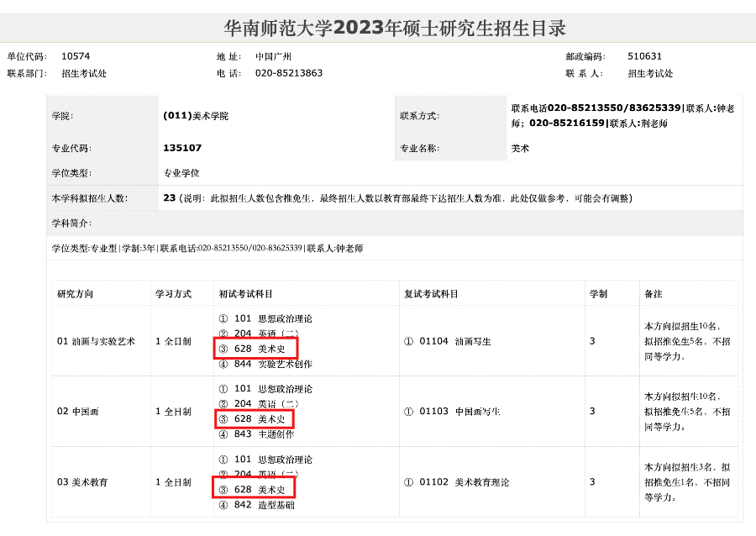Click the 备注 column header
This screenshot has height=536, width=756.
pos(654,294)
